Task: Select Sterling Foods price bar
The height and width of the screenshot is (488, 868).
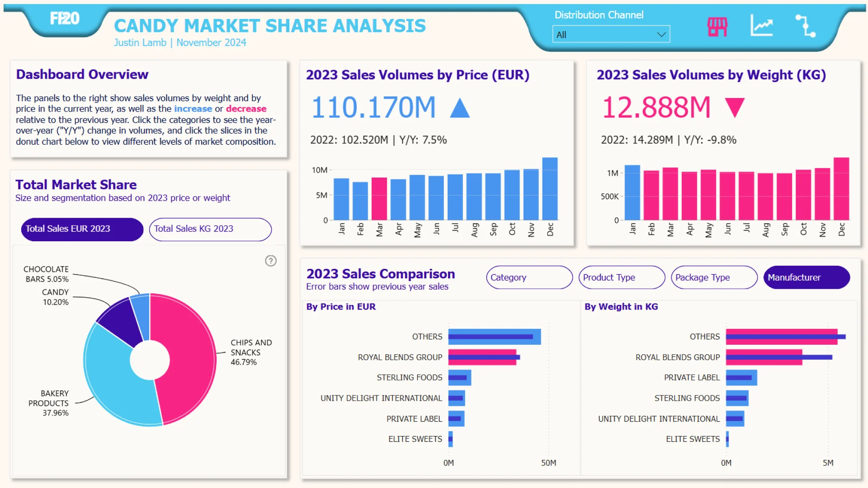Action: pyautogui.click(x=460, y=378)
